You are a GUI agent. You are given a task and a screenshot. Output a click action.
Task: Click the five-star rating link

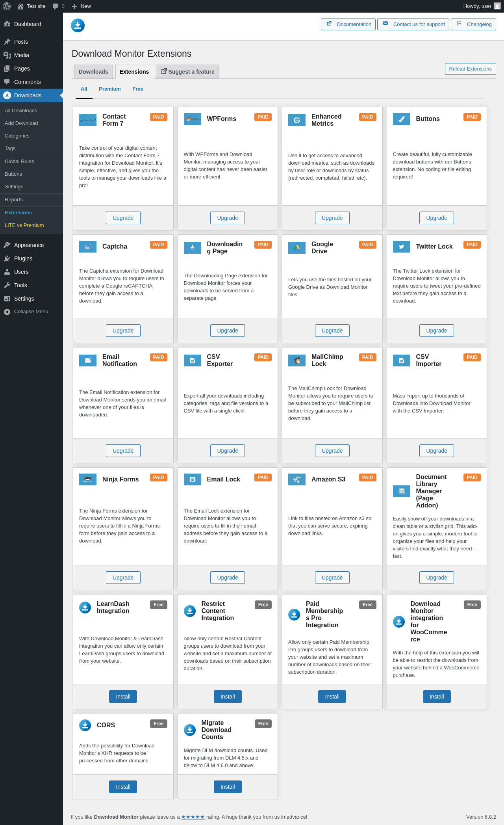(193, 817)
